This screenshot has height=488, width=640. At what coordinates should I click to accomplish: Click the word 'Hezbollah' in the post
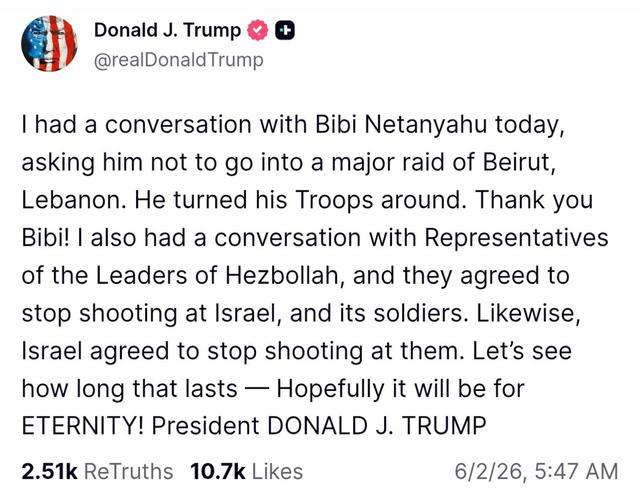pos(282,275)
